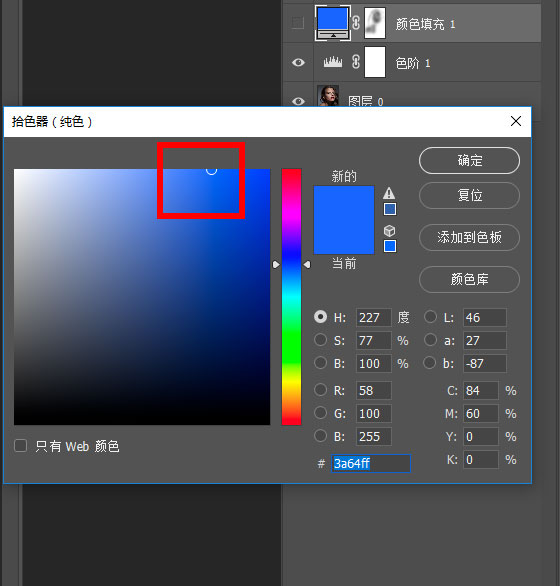The width and height of the screenshot is (560, 586).
Task: Pick a color in the saturation-brightness field
Action: (142, 297)
